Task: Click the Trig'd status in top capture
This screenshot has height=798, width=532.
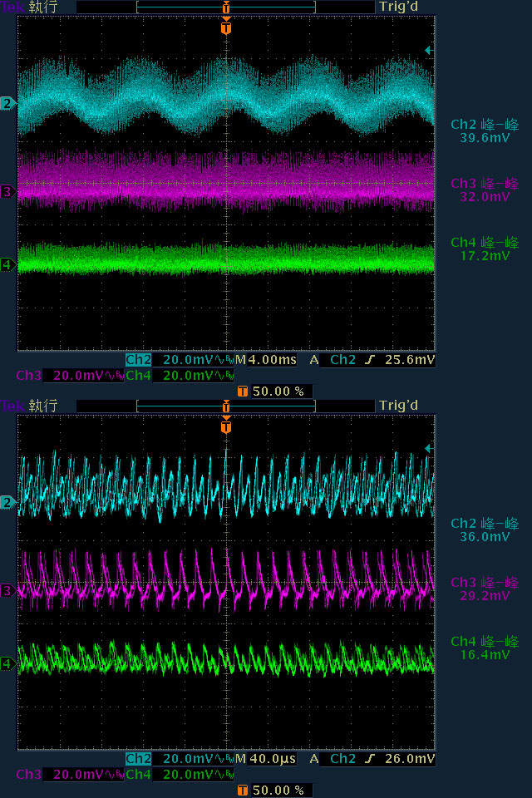Action: (x=397, y=7)
